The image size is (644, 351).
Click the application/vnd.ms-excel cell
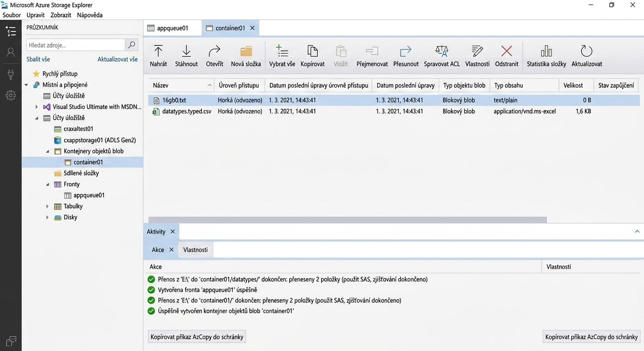pos(525,111)
